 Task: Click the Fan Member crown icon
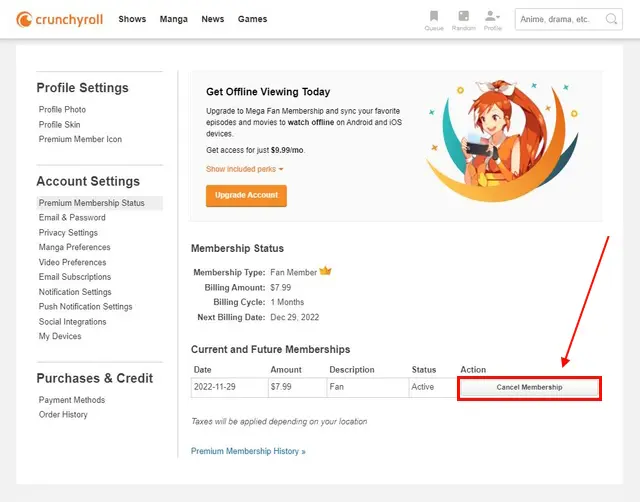click(325, 271)
